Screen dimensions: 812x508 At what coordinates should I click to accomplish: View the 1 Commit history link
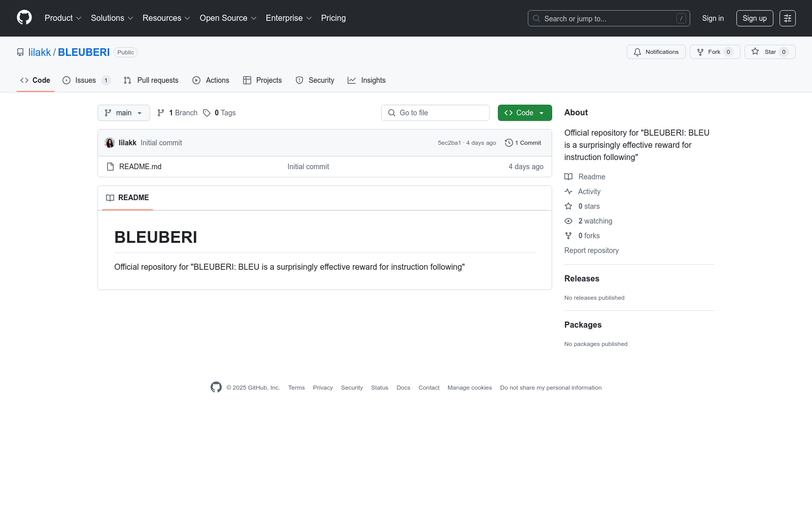pyautogui.click(x=523, y=143)
